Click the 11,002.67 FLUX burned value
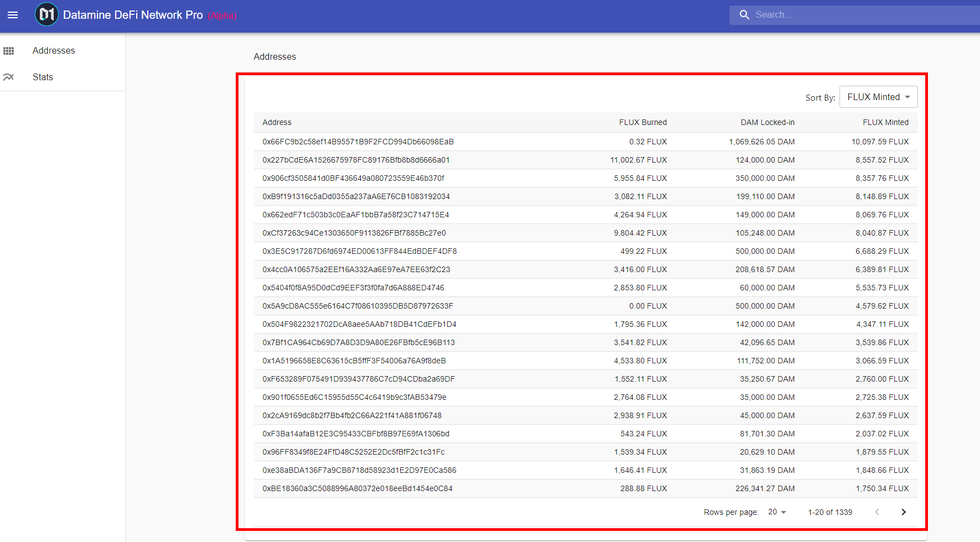This screenshot has width=980, height=542. coord(639,160)
